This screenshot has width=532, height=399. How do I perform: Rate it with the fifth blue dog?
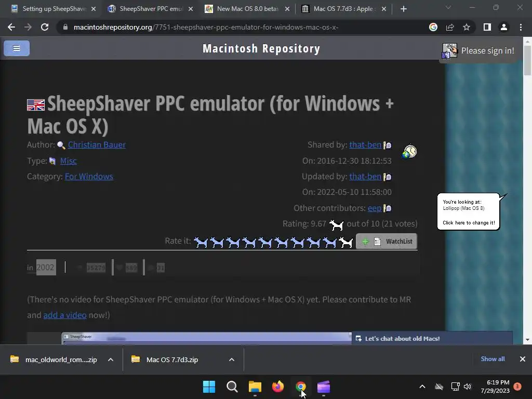[265, 242]
